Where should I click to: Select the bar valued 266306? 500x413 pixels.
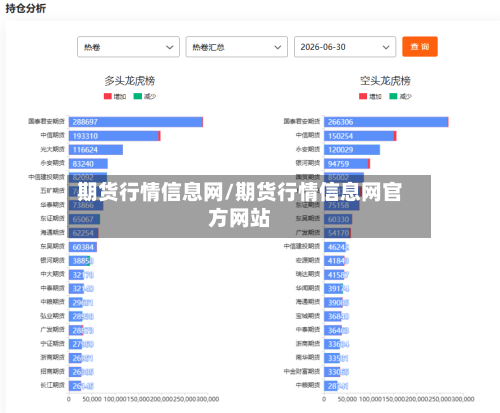[386, 122]
